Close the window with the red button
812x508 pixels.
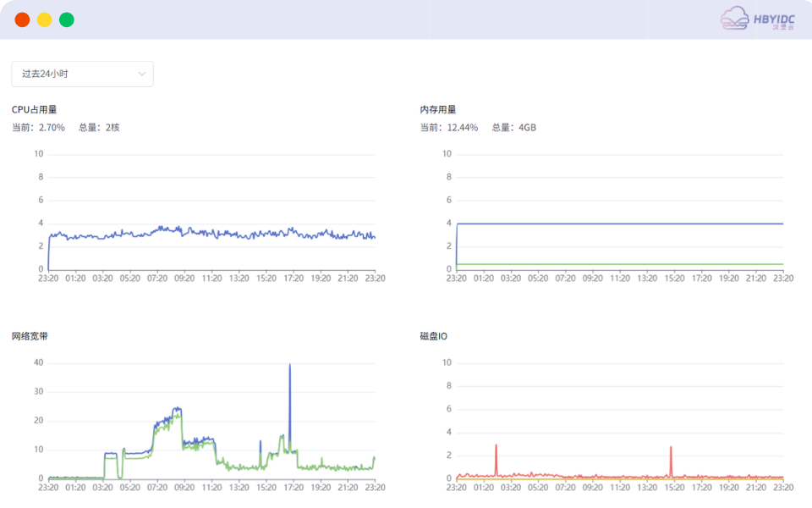tap(23, 19)
